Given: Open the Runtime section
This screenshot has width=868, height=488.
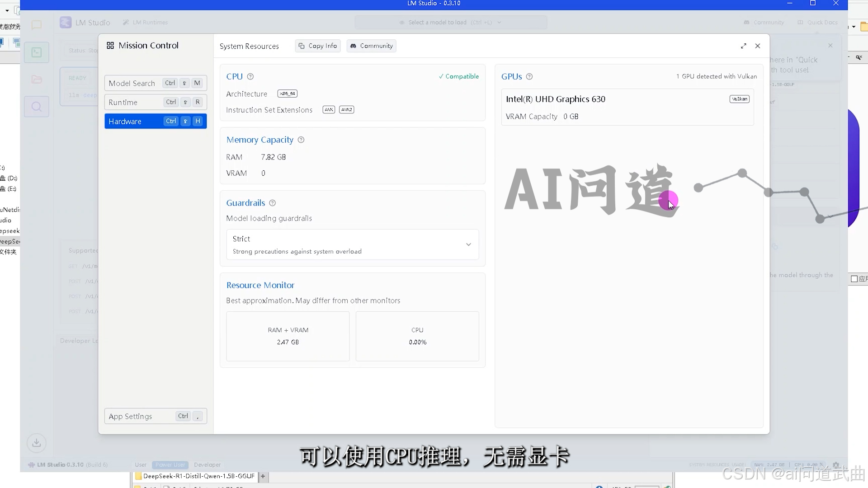Looking at the screenshot, I should click(x=155, y=102).
